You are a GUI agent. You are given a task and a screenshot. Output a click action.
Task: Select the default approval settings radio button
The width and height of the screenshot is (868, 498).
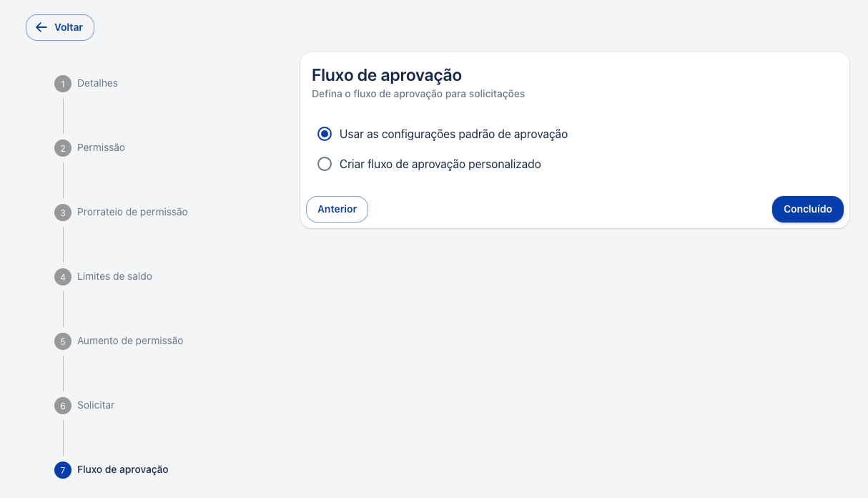point(325,134)
